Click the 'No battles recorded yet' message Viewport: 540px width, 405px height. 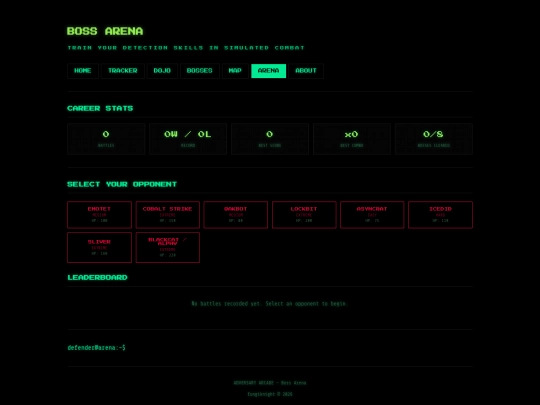tap(270, 304)
